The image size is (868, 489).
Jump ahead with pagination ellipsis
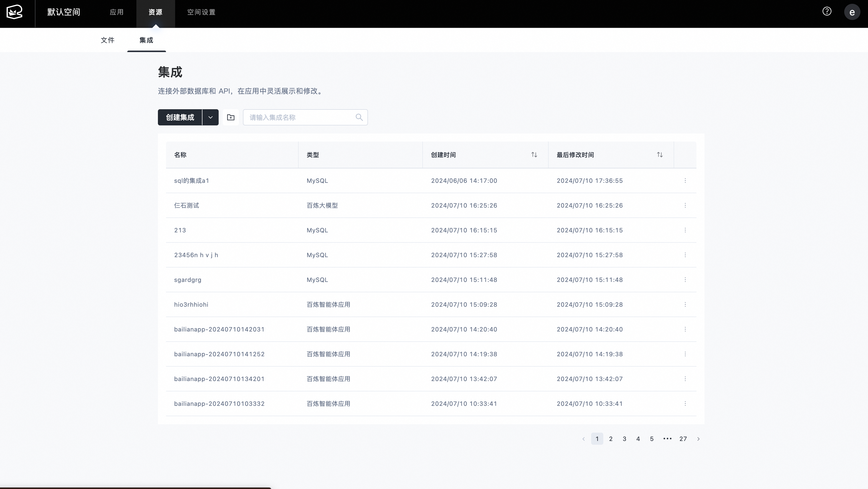[667, 438]
